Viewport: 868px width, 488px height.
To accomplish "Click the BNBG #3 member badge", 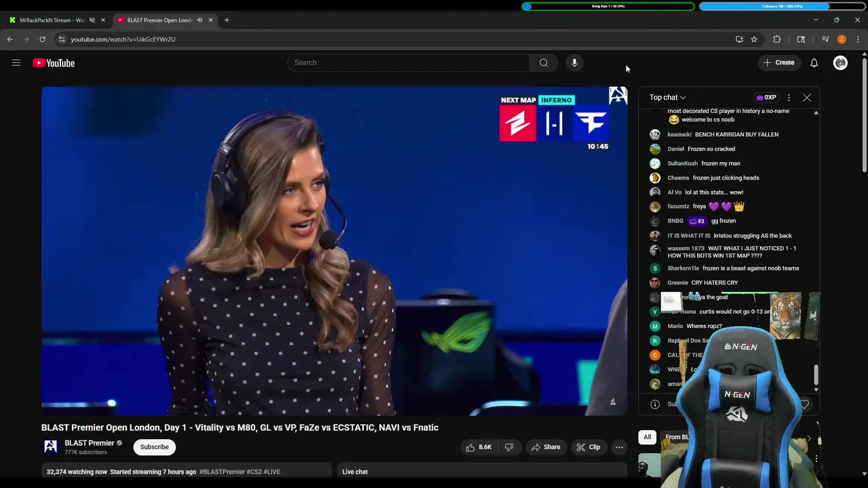I will (697, 221).
